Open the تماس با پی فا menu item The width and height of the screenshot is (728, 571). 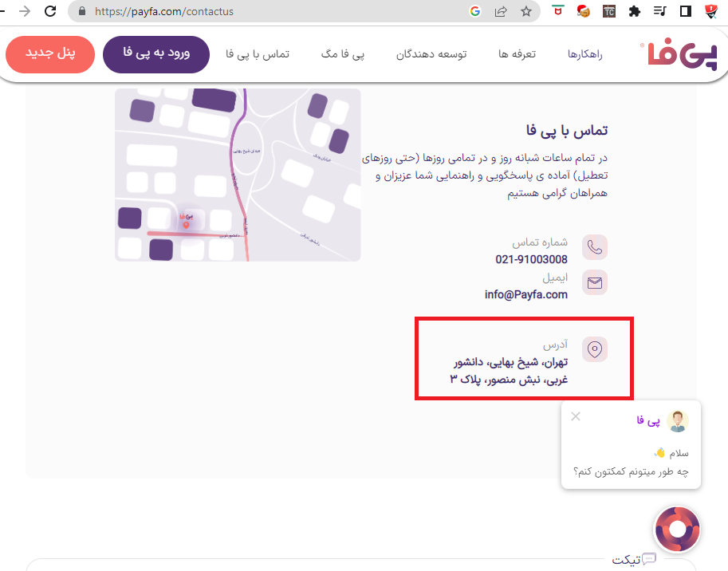click(258, 54)
